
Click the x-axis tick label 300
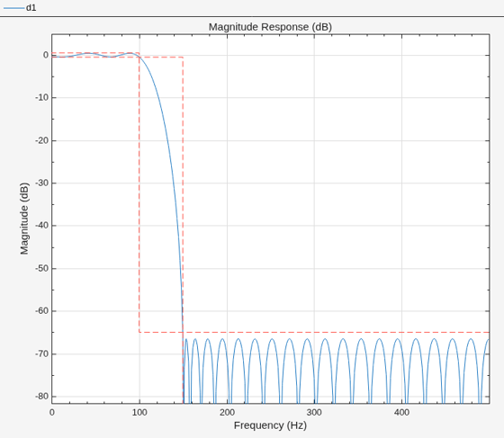pos(314,412)
